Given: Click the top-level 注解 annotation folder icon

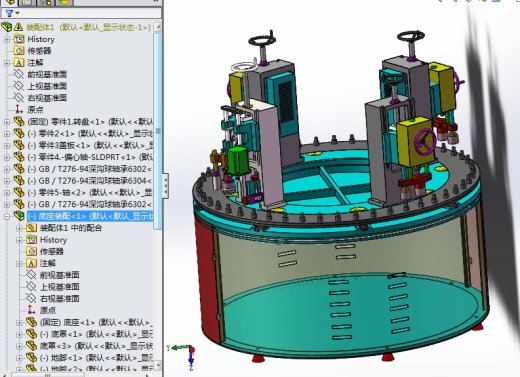Looking at the screenshot, I should [x=19, y=63].
